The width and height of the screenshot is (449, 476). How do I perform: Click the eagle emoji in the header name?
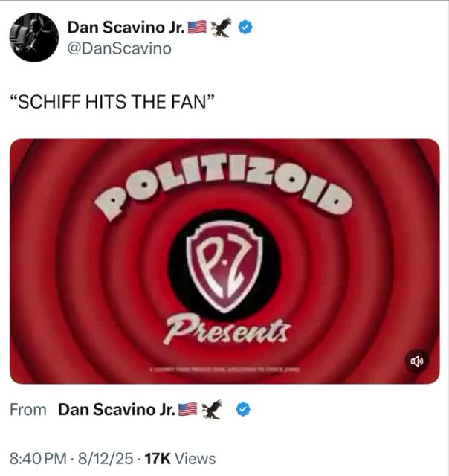click(x=222, y=28)
